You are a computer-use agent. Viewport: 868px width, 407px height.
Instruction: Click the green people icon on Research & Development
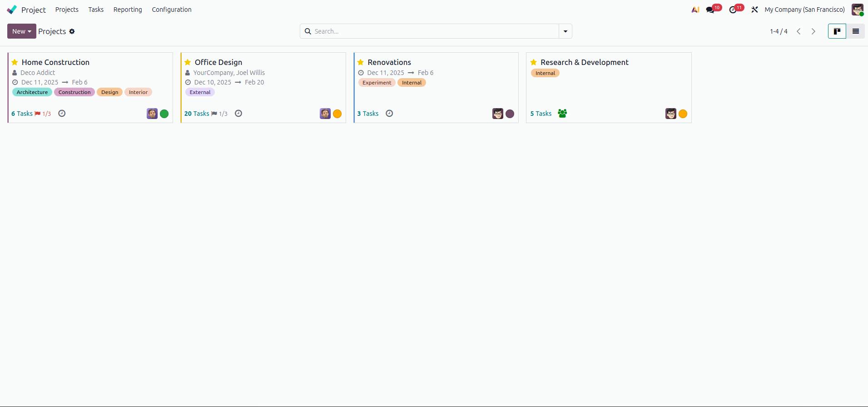pyautogui.click(x=562, y=114)
